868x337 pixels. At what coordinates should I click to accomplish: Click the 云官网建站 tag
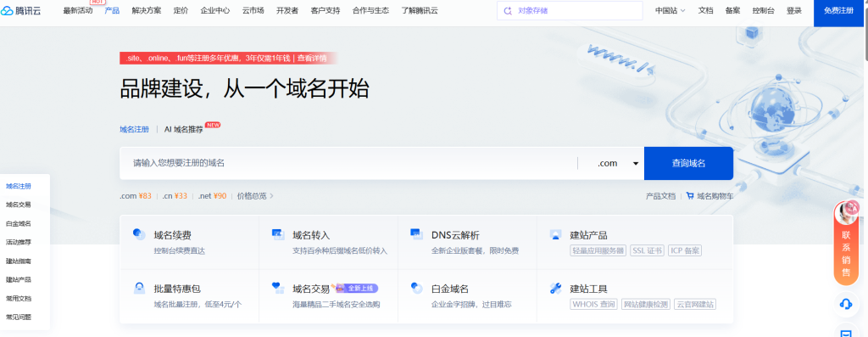point(695,304)
